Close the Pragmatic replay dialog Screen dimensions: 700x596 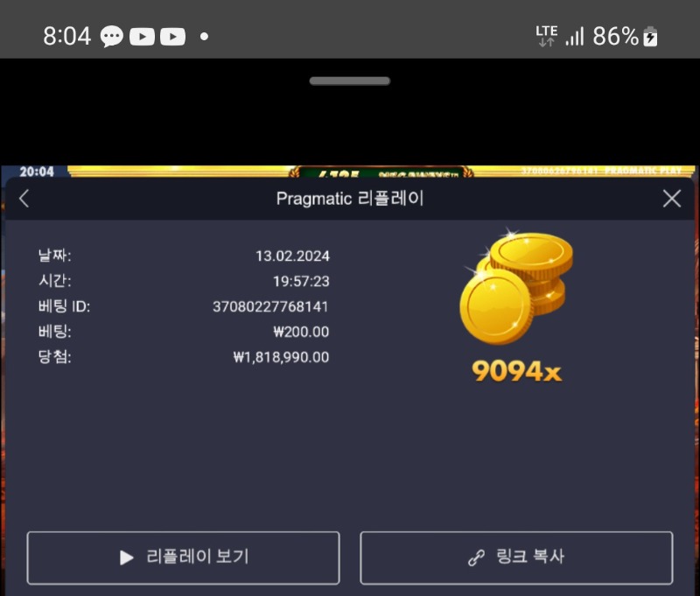tap(672, 199)
